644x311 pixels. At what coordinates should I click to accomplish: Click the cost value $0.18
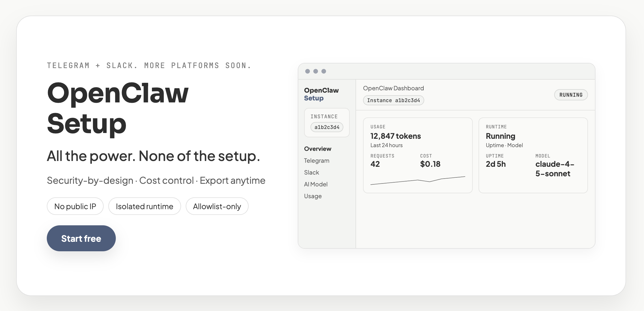click(x=430, y=164)
